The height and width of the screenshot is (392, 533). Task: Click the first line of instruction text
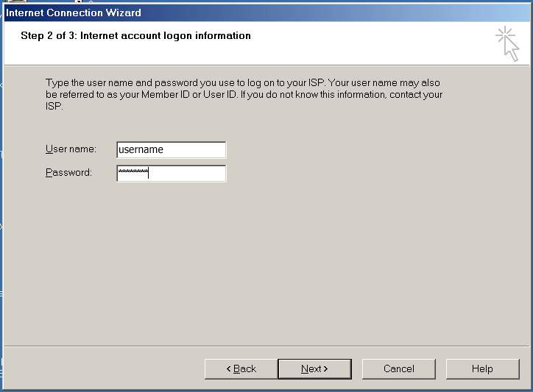click(x=243, y=83)
